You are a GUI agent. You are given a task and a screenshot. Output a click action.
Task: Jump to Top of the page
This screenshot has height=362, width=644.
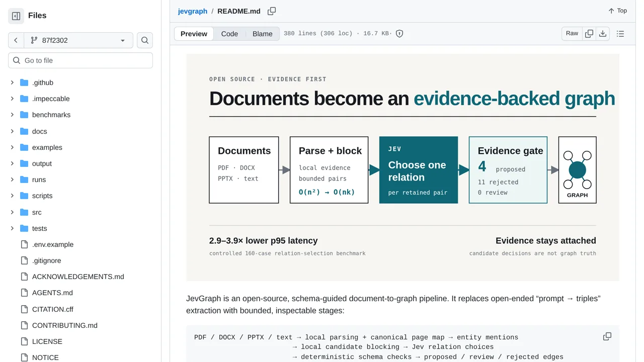point(618,11)
